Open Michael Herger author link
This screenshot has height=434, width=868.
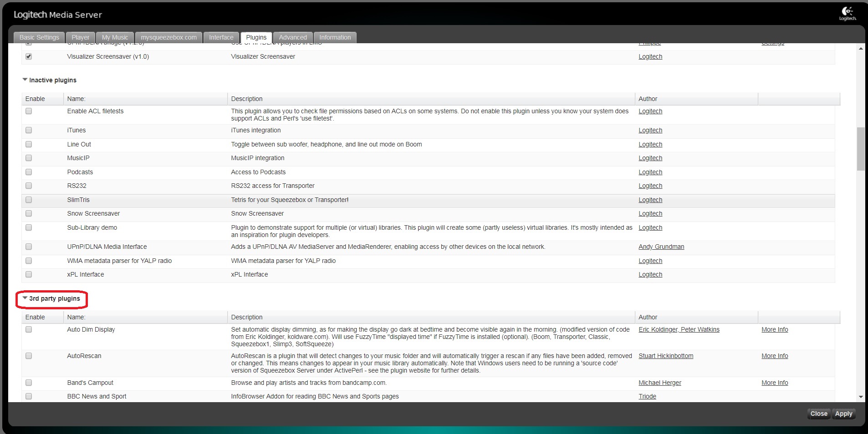point(660,383)
